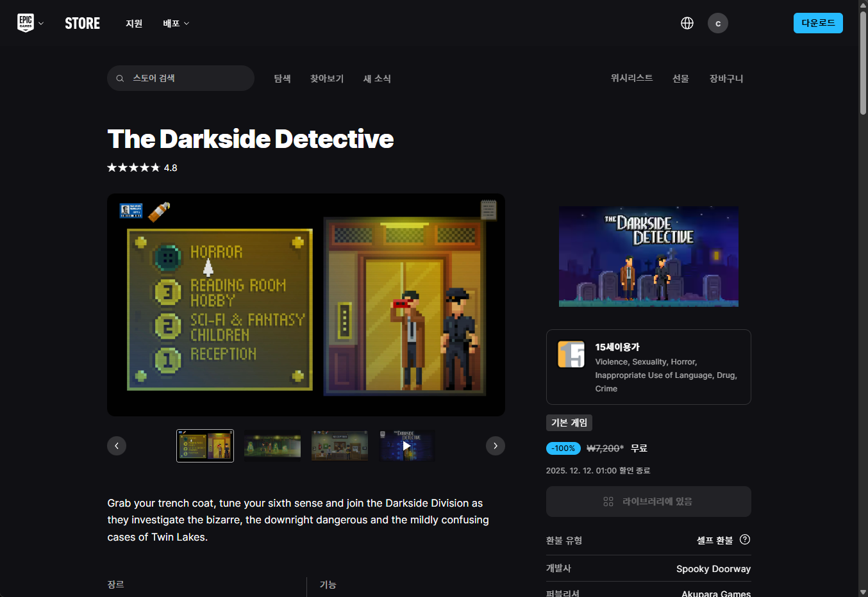
Task: Click the scrollbar down arrow
Action: (863, 592)
